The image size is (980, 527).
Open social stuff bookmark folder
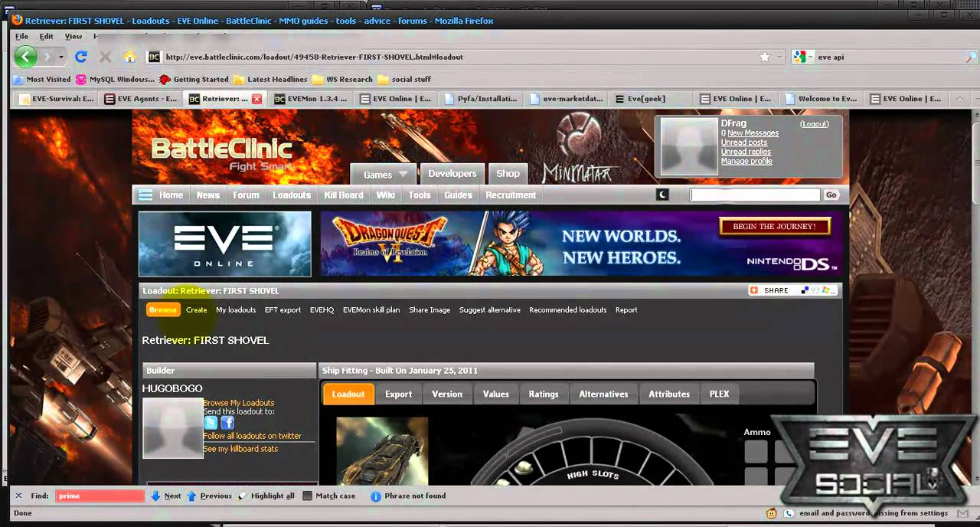(404, 79)
